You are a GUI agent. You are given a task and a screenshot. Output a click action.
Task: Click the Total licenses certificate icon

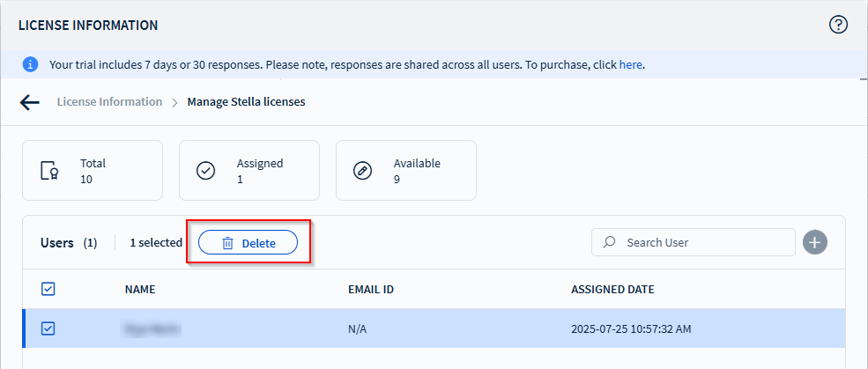point(50,171)
